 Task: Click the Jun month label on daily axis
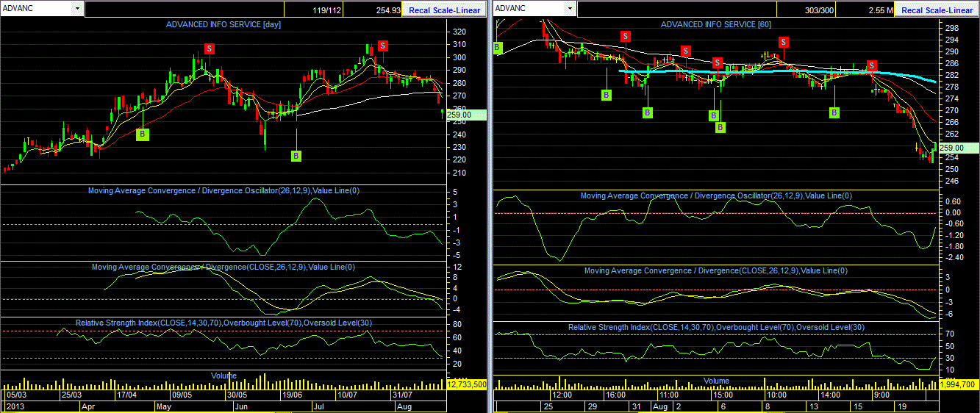(x=241, y=406)
